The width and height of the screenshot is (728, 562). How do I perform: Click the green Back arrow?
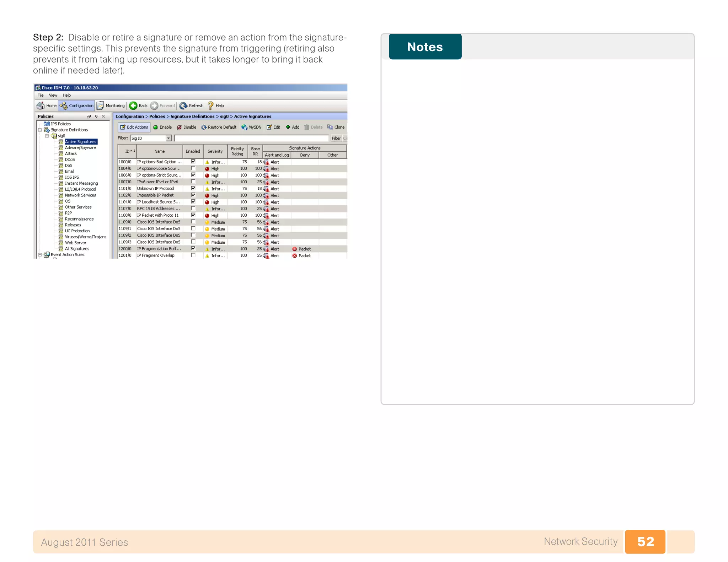pos(134,106)
